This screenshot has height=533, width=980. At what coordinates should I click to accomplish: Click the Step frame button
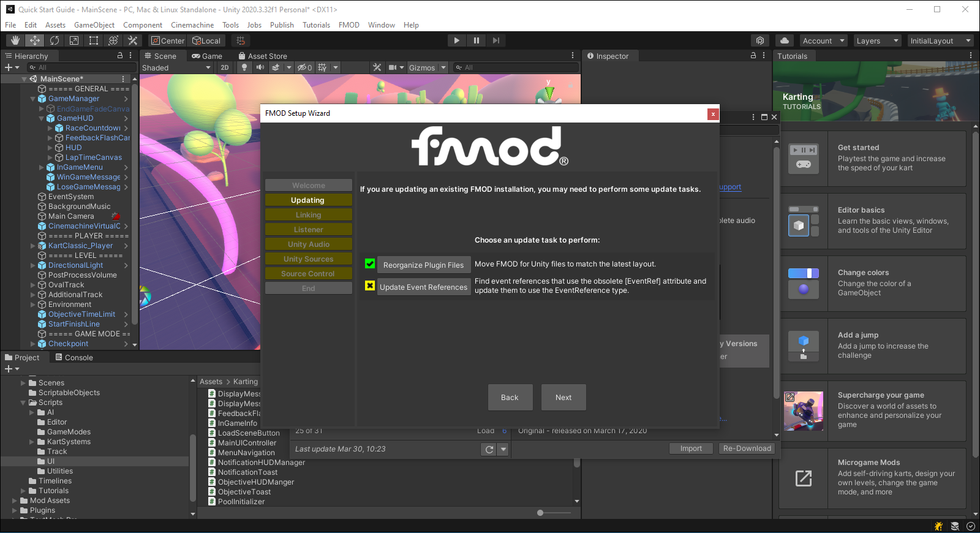496,40
